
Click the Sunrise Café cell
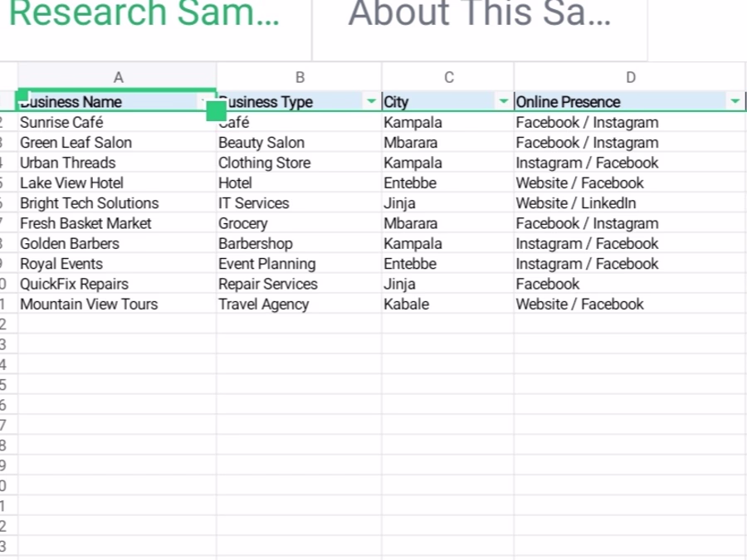[x=117, y=123]
